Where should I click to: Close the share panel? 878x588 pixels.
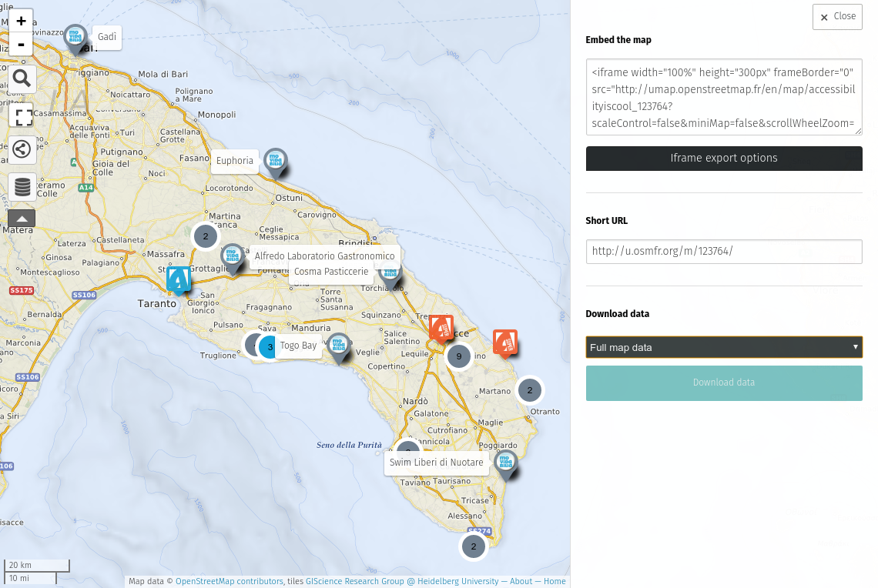pyautogui.click(x=837, y=17)
